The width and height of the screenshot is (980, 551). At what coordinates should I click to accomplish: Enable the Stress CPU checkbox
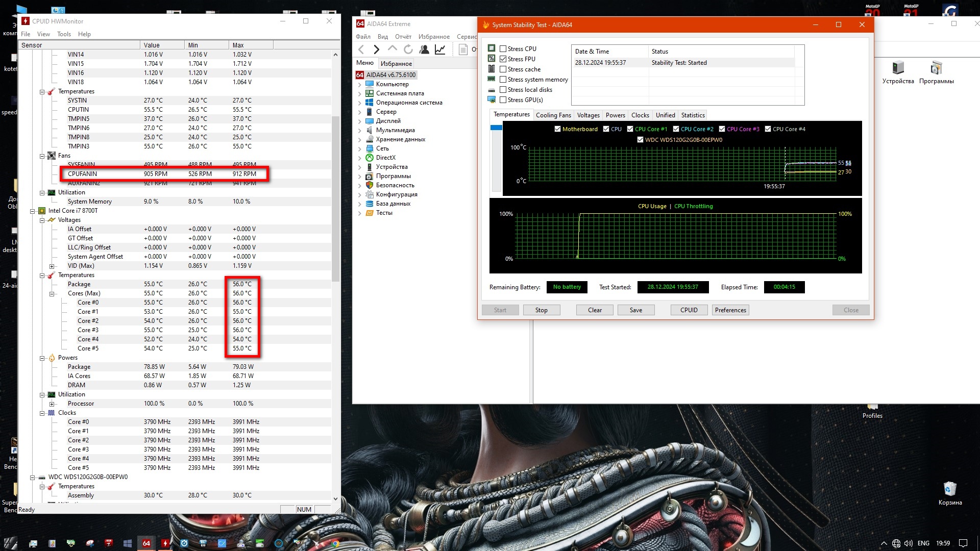[x=503, y=49]
